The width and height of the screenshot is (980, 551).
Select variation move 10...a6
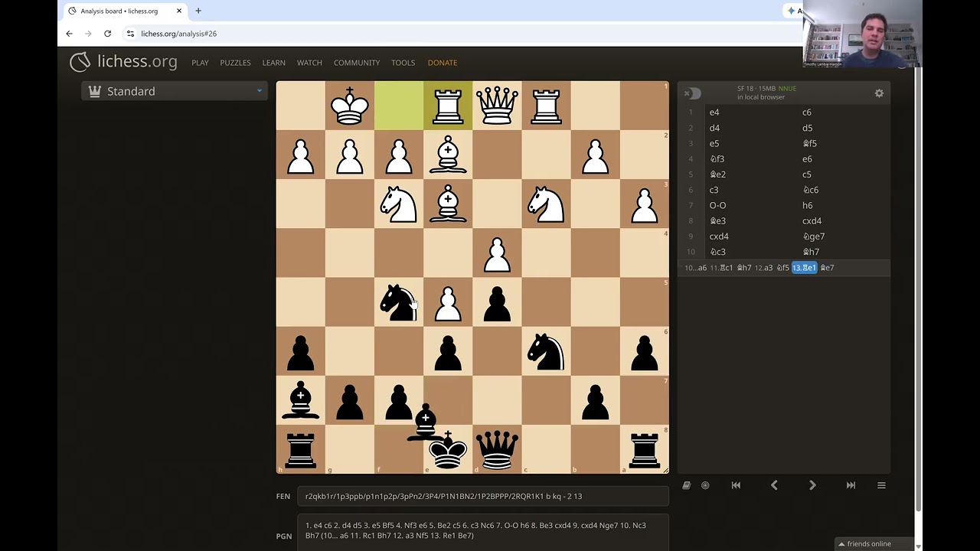click(x=696, y=268)
